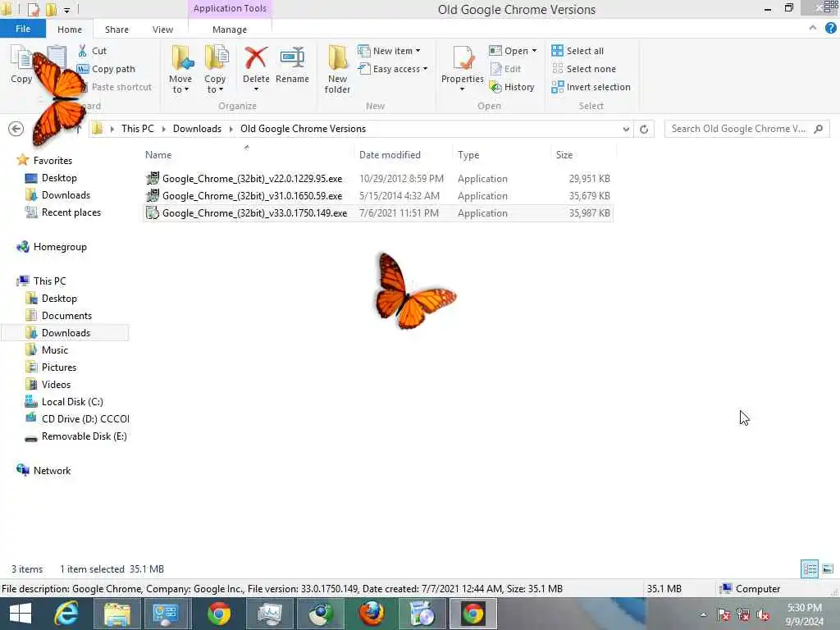Switch to the Home ribbon tab
Viewport: 840px width, 630px height.
click(x=70, y=30)
